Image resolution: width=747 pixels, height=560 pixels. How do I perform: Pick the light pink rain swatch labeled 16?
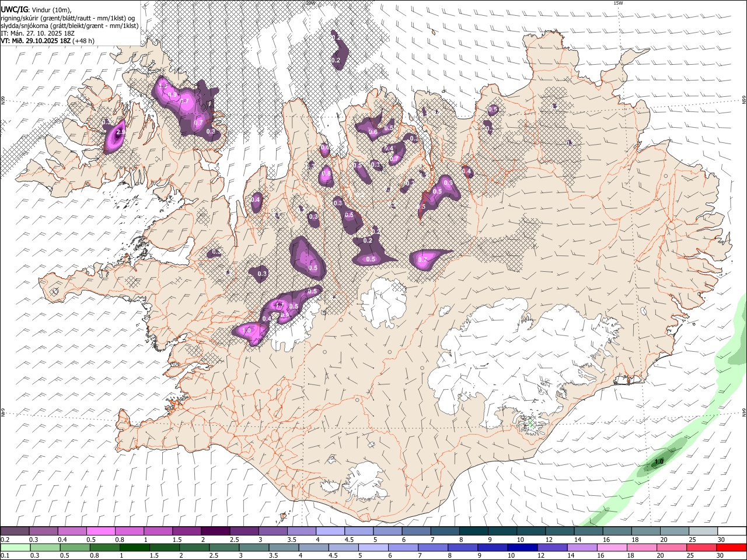point(611,547)
